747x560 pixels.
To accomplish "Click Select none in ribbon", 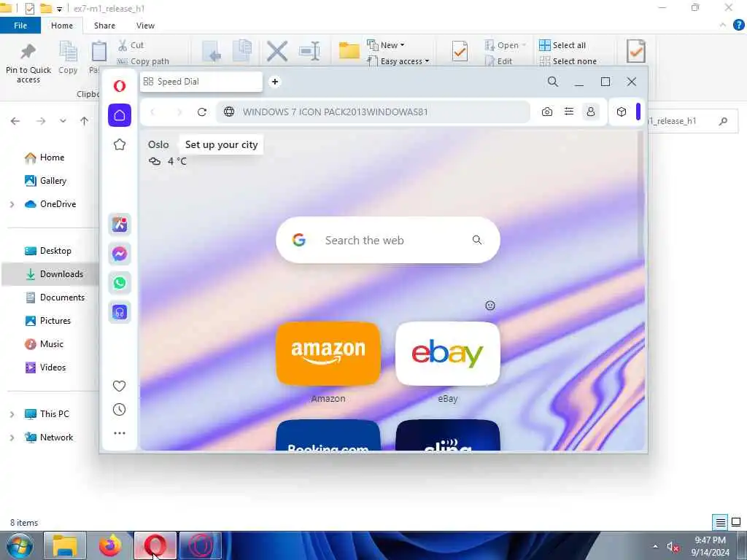I will click(568, 61).
